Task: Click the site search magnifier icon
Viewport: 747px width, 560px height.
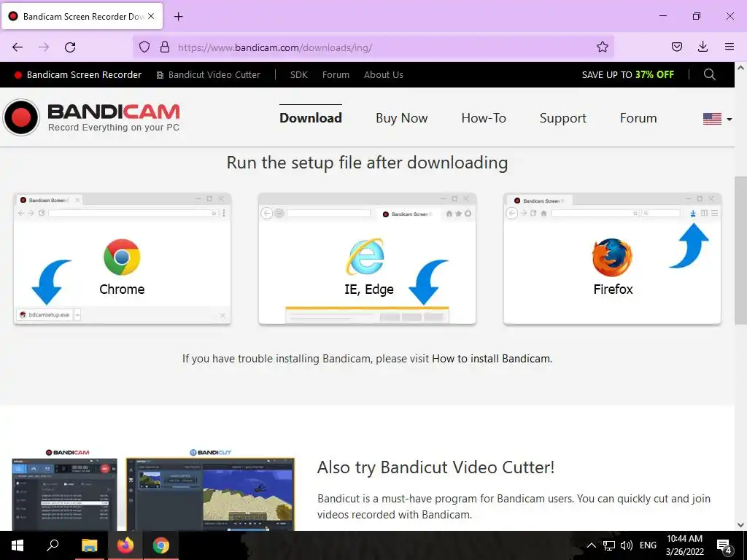Action: pos(709,74)
